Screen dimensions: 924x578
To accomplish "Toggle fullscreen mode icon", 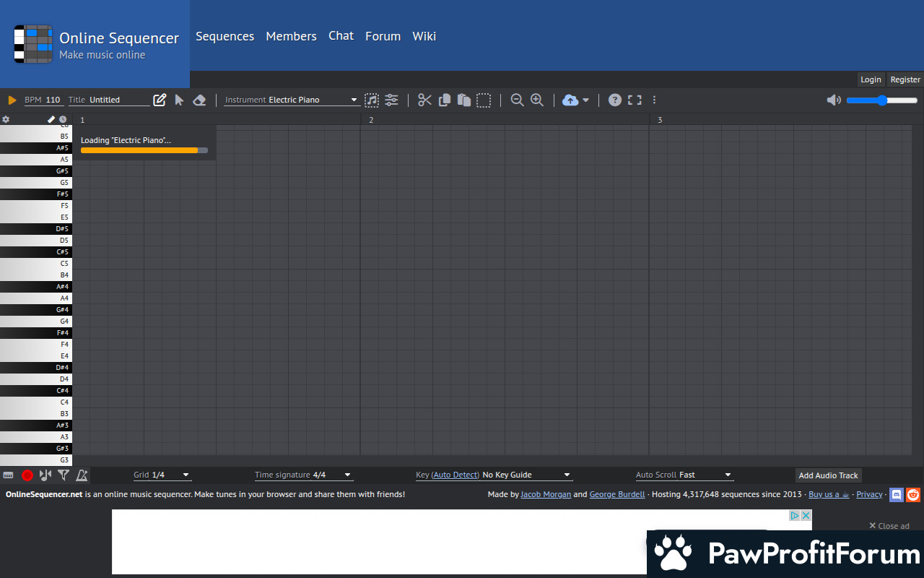I will point(635,100).
